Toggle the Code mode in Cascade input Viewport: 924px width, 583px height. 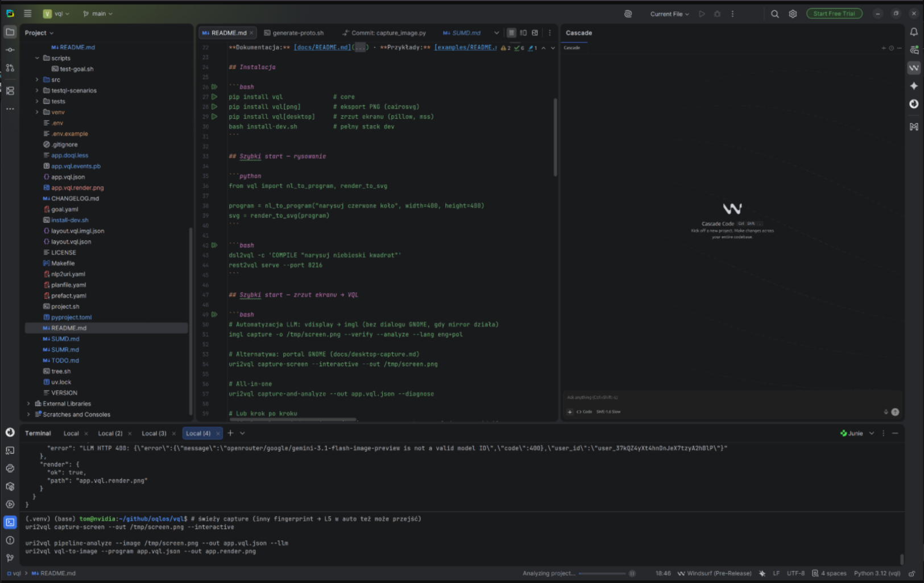pos(585,412)
